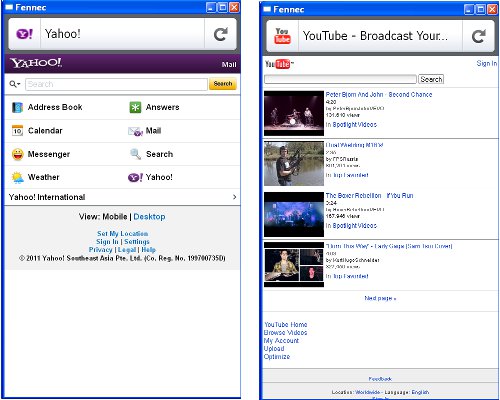This screenshot has width=500, height=400.
Task: Open the Lady Gaga cover video thumbnail
Action: click(294, 265)
